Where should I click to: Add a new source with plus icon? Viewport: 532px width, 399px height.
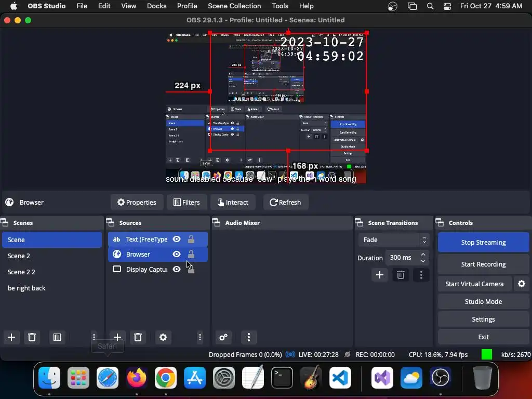pos(117,337)
